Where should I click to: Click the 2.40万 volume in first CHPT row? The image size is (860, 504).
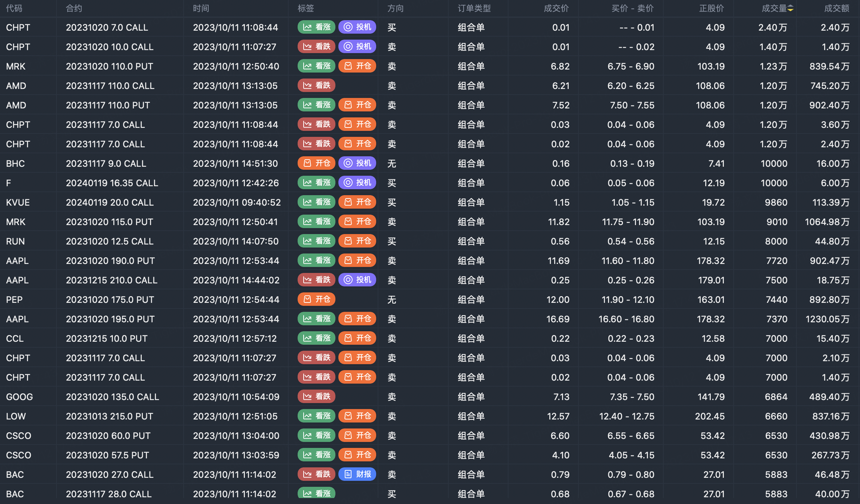pyautogui.click(x=773, y=27)
